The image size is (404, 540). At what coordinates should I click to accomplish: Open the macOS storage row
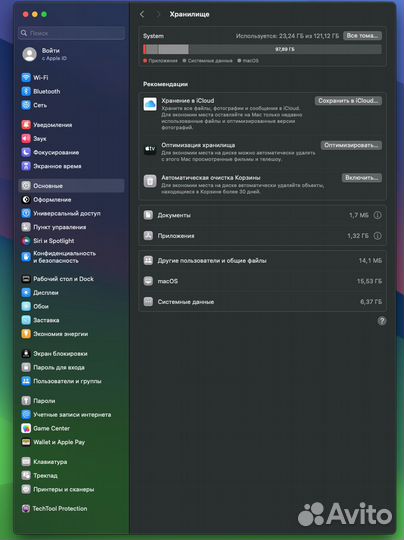[x=262, y=281]
